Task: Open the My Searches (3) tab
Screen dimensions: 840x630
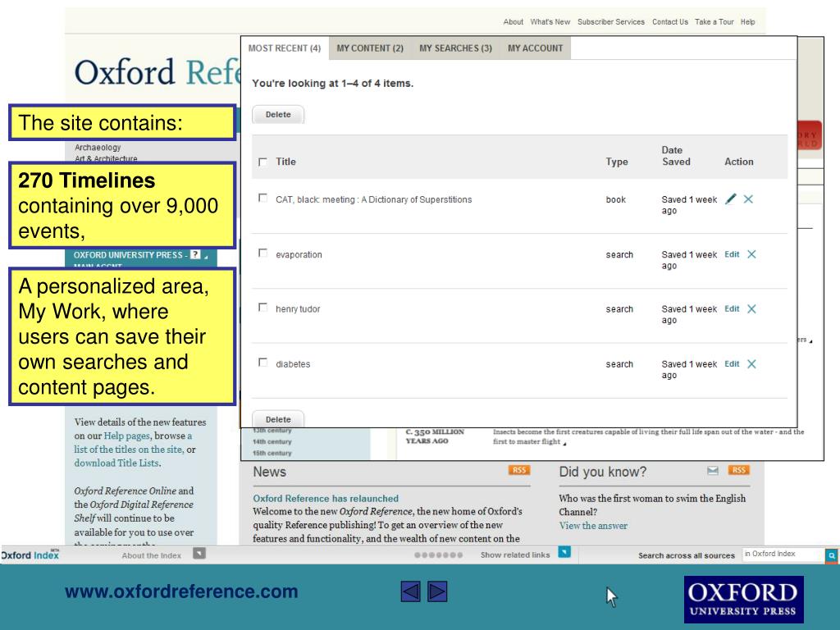Action: 455,48
